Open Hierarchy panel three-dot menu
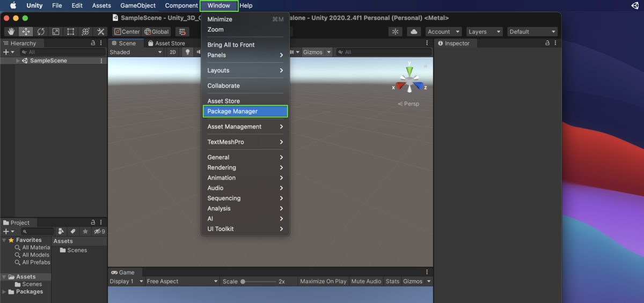Screen dimensions: 644x303 pos(101,43)
